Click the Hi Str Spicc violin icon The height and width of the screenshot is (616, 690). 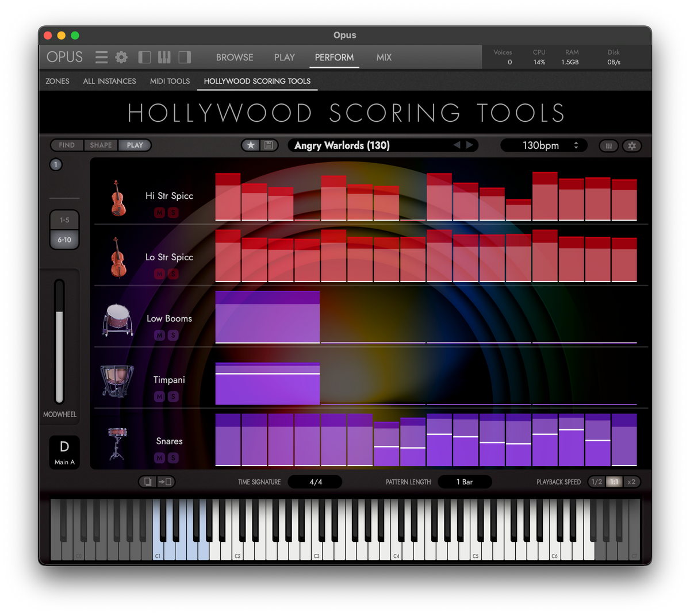coord(118,198)
